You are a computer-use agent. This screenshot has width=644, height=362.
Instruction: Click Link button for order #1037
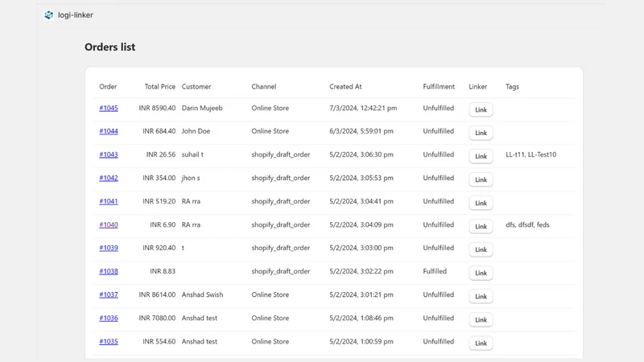481,296
